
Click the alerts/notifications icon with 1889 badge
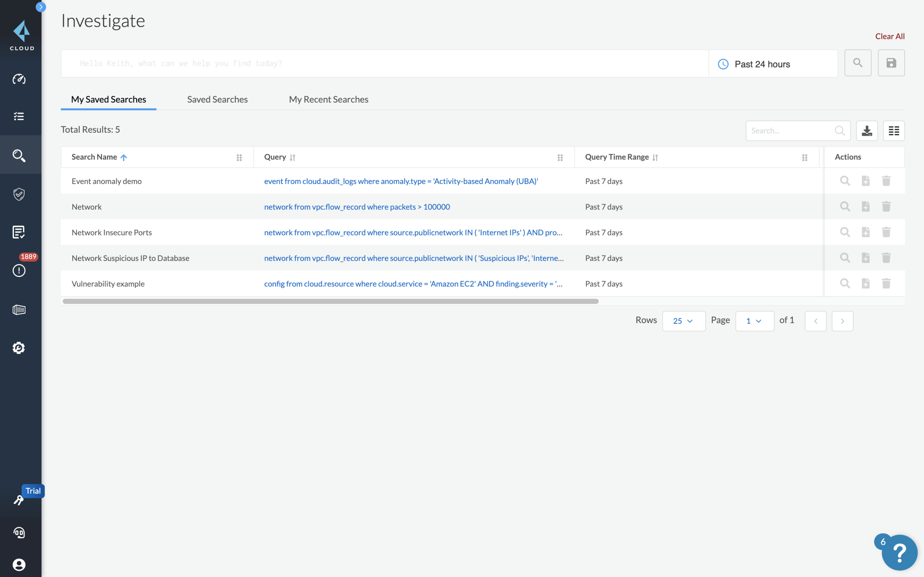pyautogui.click(x=19, y=270)
